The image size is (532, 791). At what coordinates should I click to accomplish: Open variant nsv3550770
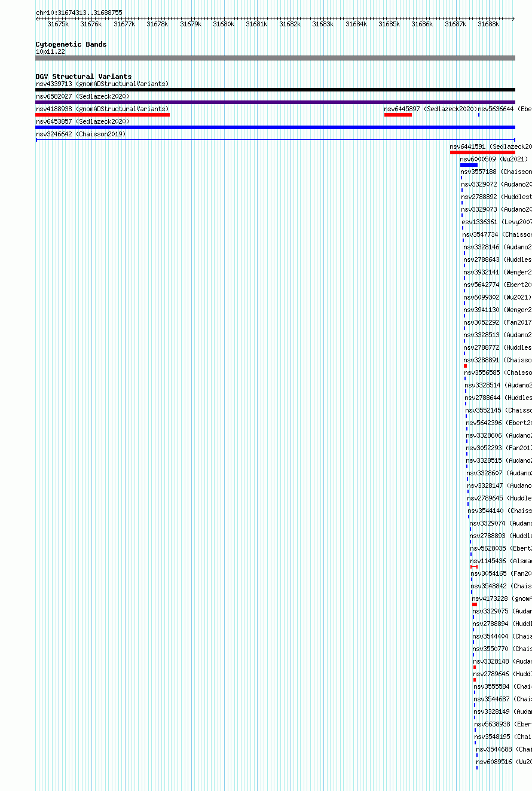click(502, 649)
